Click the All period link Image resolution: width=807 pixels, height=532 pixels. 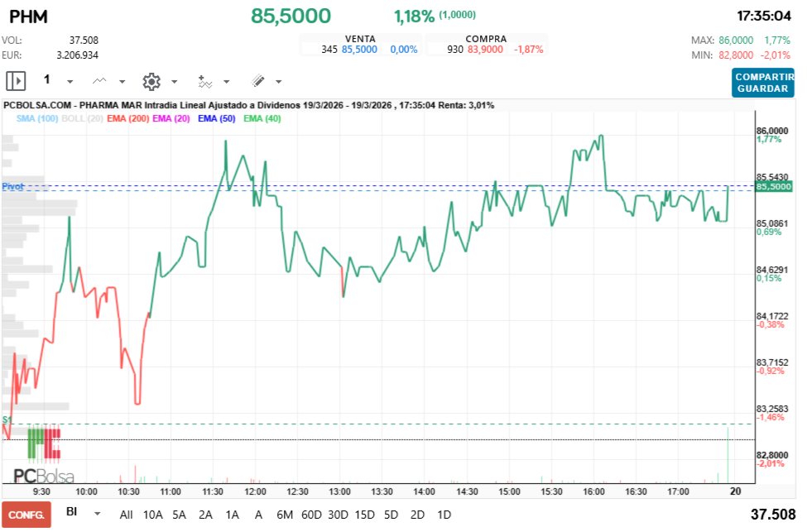pos(127,514)
